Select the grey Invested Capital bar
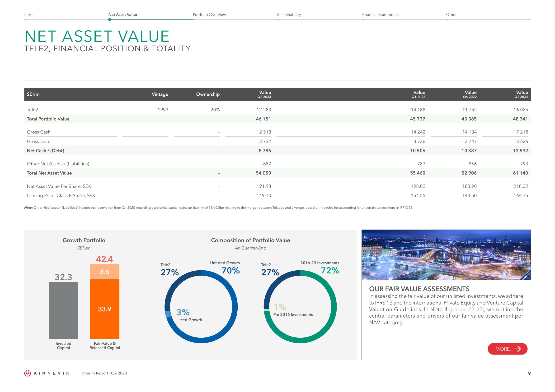The image size is (555, 392). point(63,310)
